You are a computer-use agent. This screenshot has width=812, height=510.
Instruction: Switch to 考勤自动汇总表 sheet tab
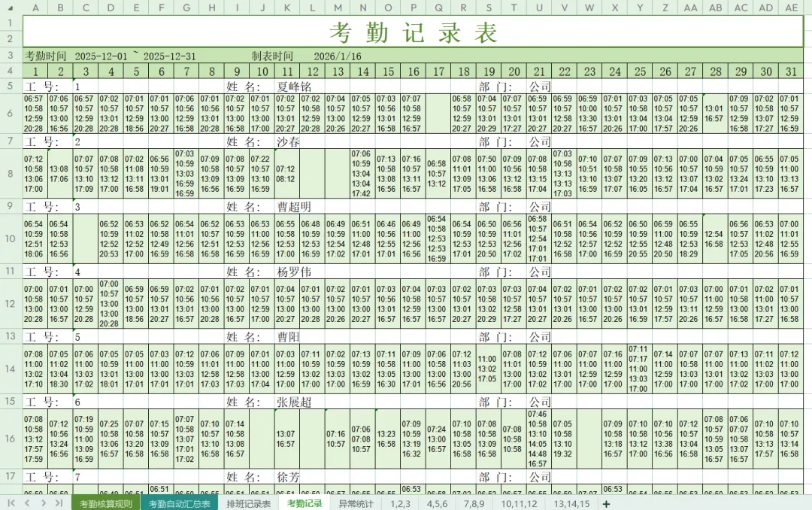click(x=179, y=504)
